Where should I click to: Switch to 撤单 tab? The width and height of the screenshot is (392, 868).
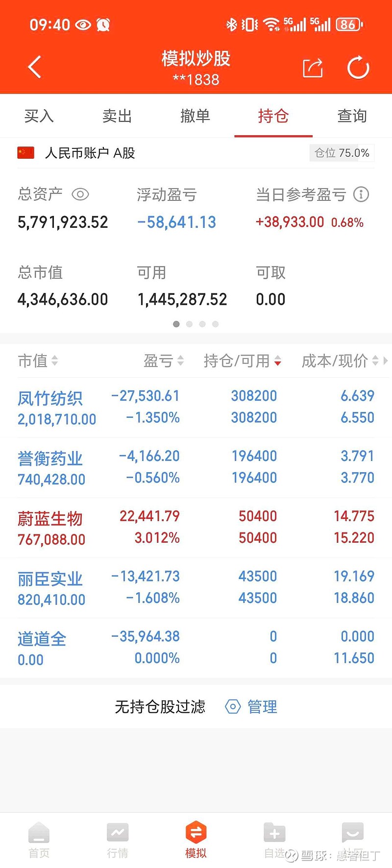tap(196, 116)
